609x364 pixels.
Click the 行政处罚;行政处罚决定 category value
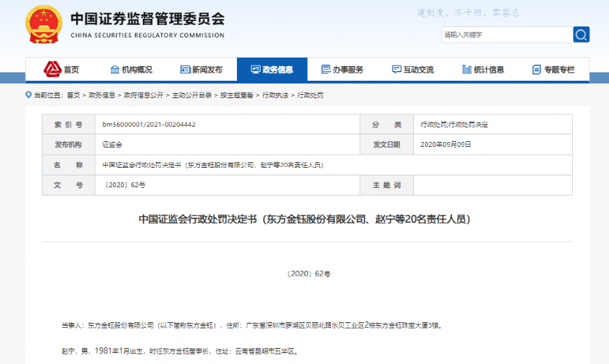pyautogui.click(x=454, y=125)
